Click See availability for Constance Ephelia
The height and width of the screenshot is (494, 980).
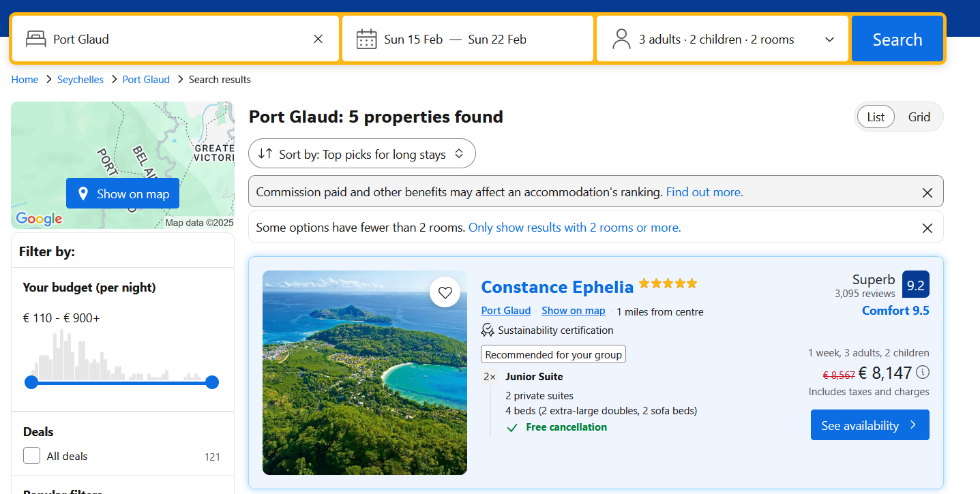[870, 425]
